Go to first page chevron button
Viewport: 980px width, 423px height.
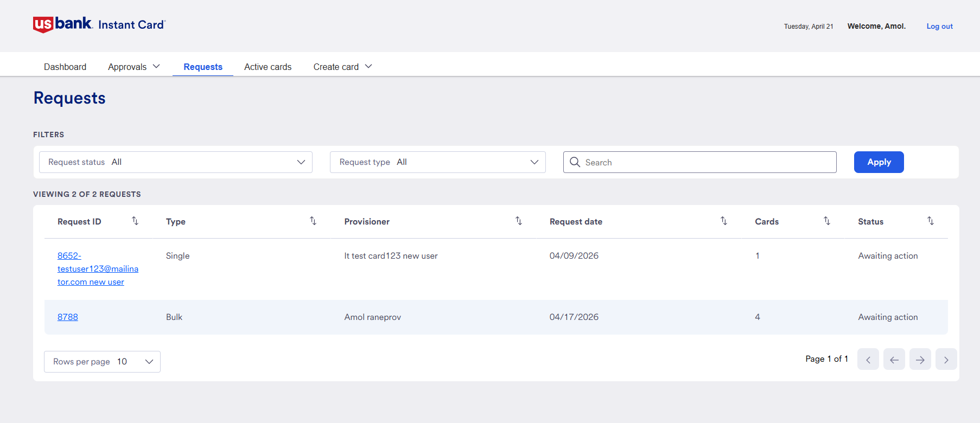pyautogui.click(x=868, y=359)
